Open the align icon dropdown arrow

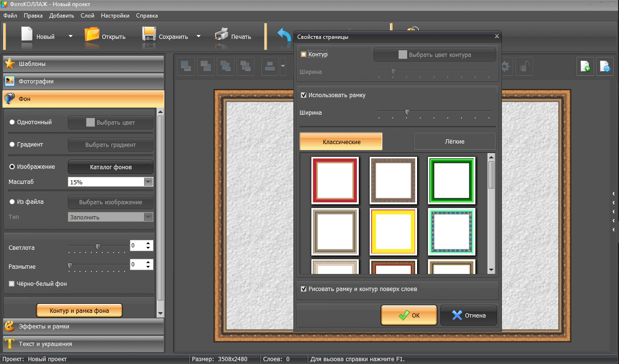point(283,67)
